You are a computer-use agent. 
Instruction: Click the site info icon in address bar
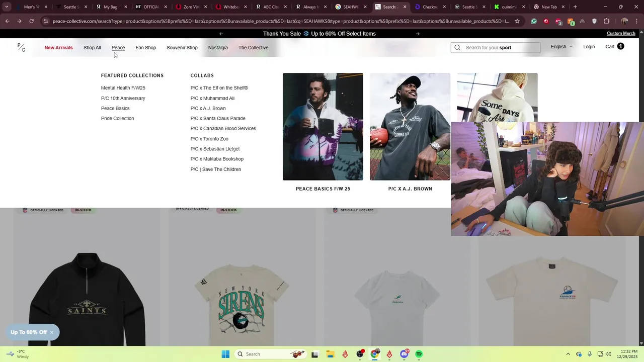click(46, 21)
